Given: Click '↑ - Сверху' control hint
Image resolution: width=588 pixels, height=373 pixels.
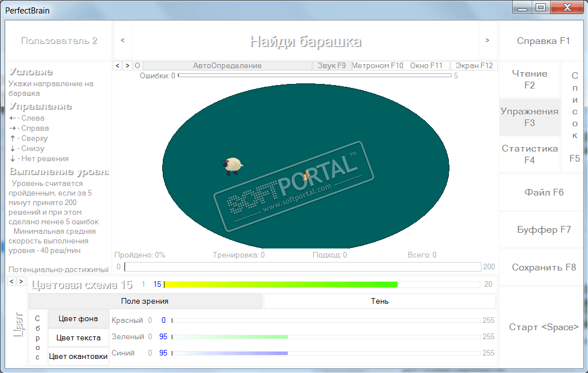Looking at the screenshot, I should coord(29,138).
